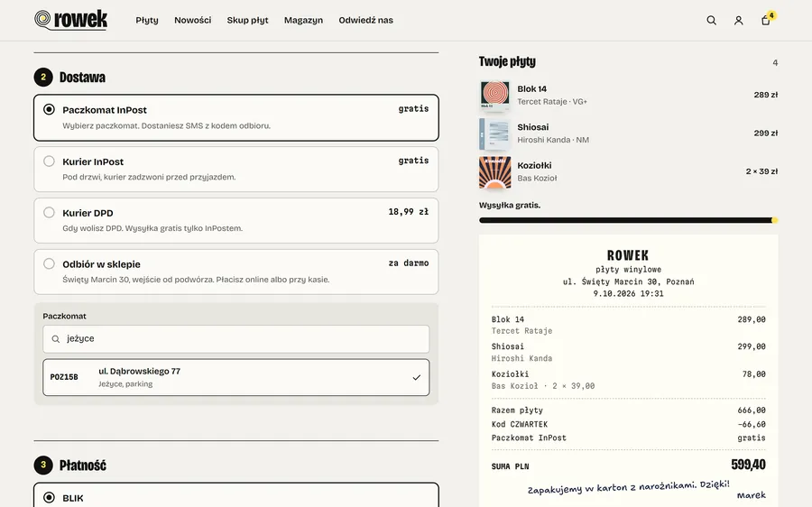Screen dimensions: 812x507
Task: Click the magnifier icon in paczkomat search
Action: [55, 339]
